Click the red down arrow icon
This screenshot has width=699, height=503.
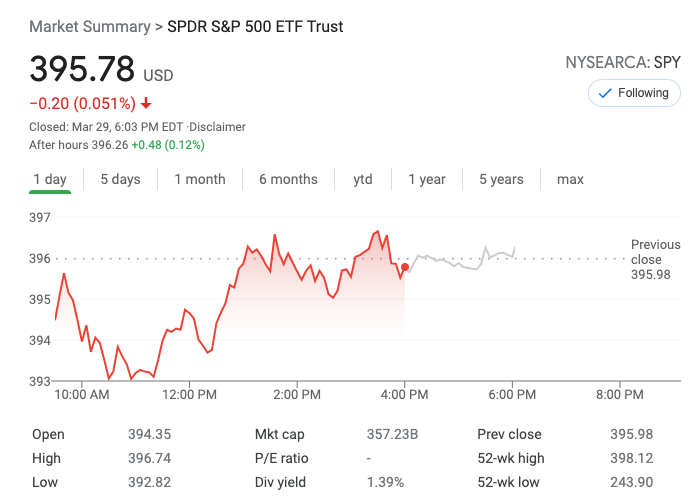point(146,103)
